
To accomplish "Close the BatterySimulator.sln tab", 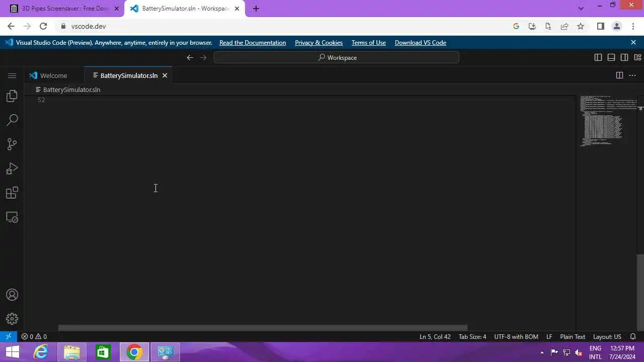I will click(x=165, y=75).
